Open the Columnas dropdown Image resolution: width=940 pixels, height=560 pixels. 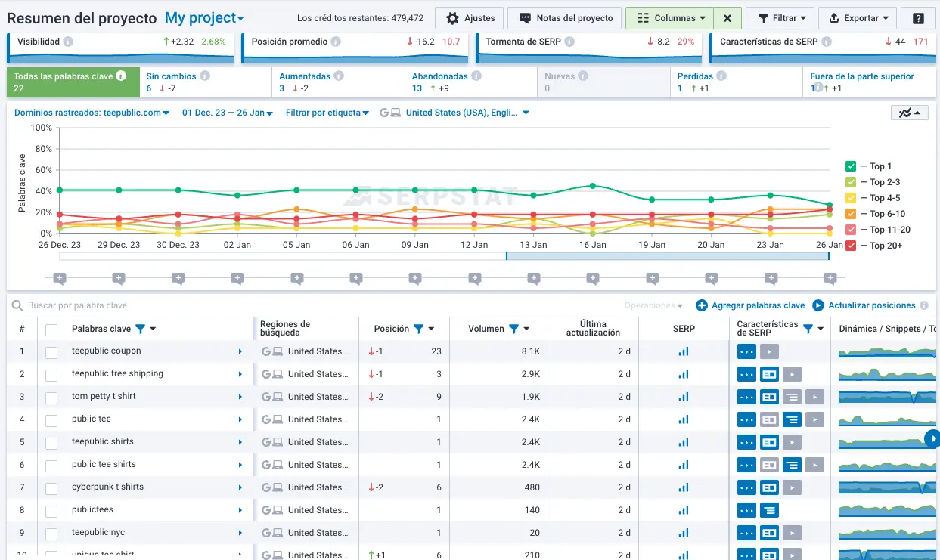point(669,18)
